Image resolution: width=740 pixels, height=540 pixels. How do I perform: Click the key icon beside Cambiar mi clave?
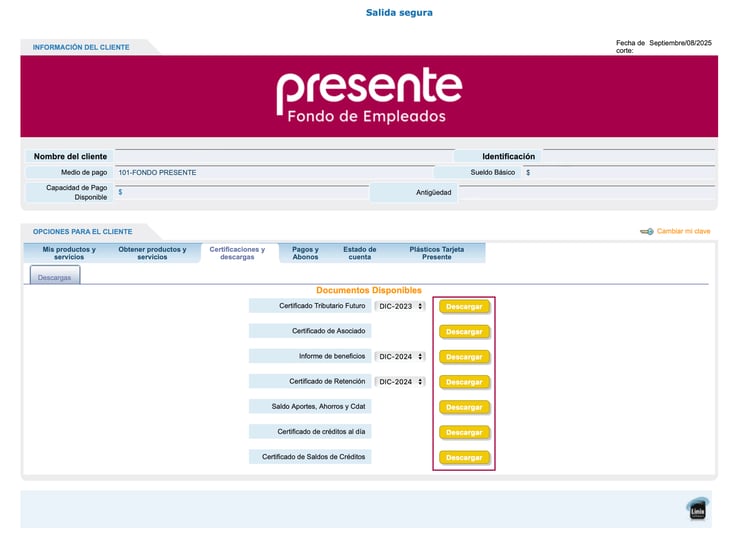click(647, 231)
